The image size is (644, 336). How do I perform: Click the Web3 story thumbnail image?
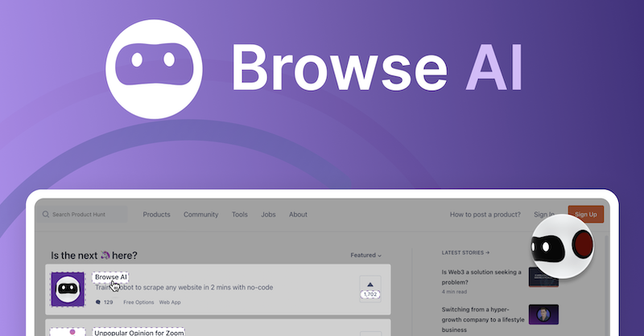point(543,277)
